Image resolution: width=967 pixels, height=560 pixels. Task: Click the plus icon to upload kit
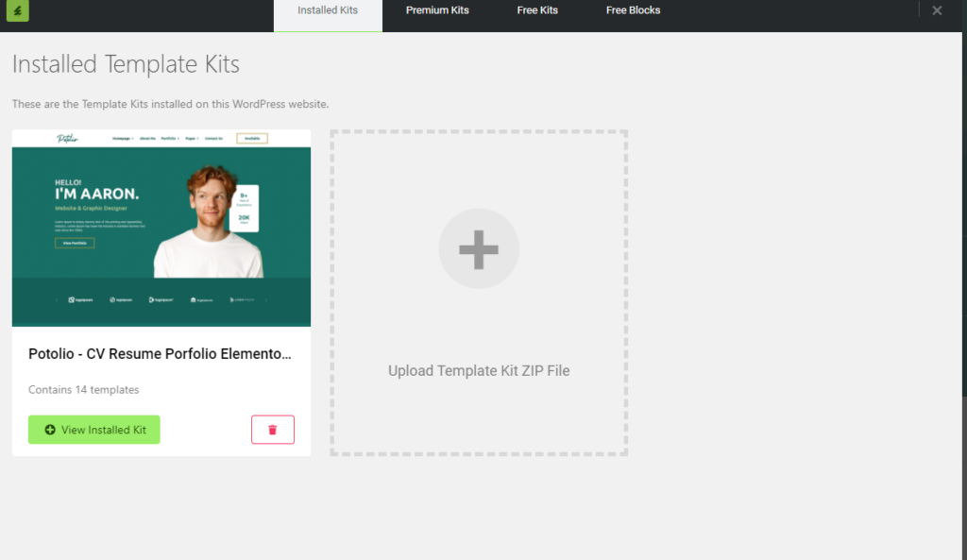[x=479, y=248]
